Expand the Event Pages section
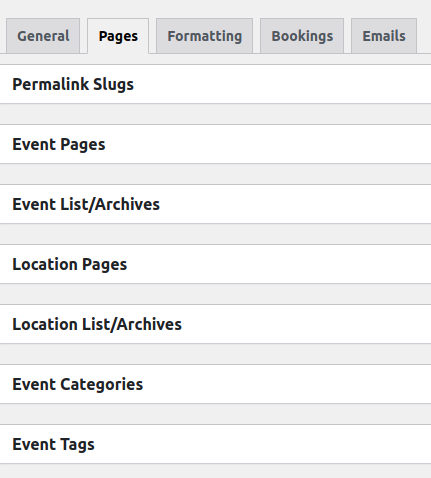 215,144
